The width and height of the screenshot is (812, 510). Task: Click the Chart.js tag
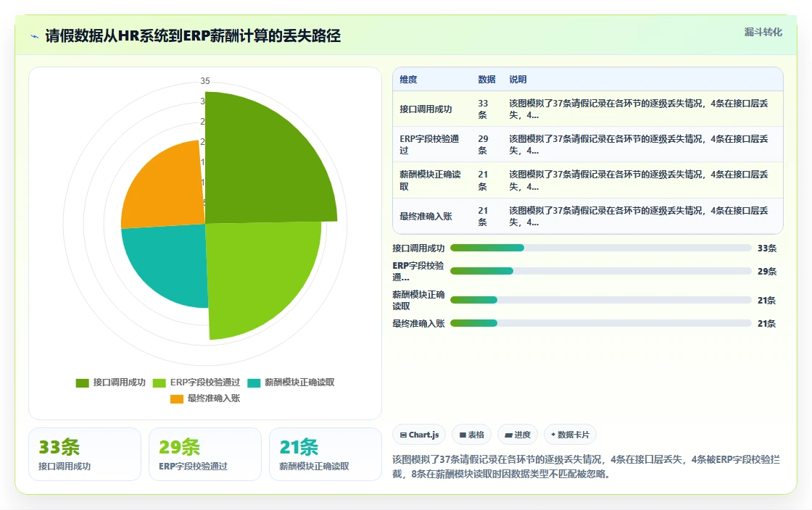[420, 435]
